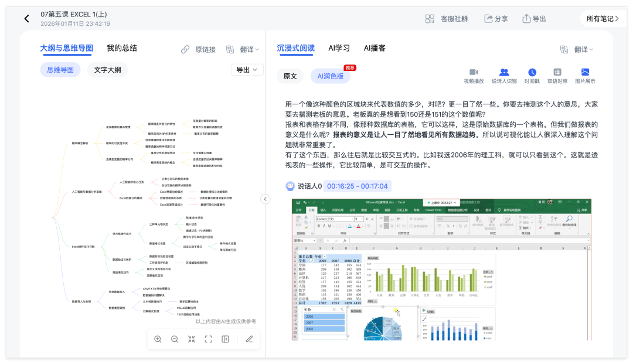Switch to the AI学习 tab
Viewport: 633px width, 364px height.
click(x=339, y=48)
